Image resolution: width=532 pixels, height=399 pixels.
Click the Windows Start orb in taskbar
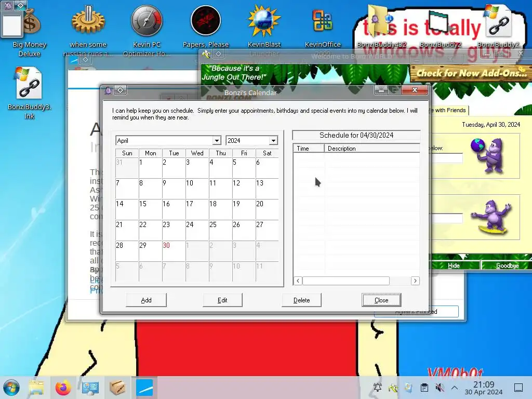(x=11, y=388)
